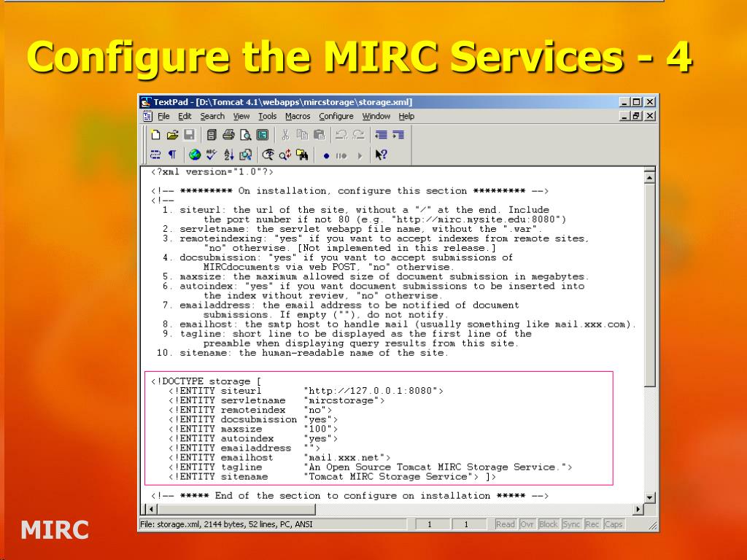Screen dimensions: 747x560
Task: Click the Indent block icon
Action: 398,135
